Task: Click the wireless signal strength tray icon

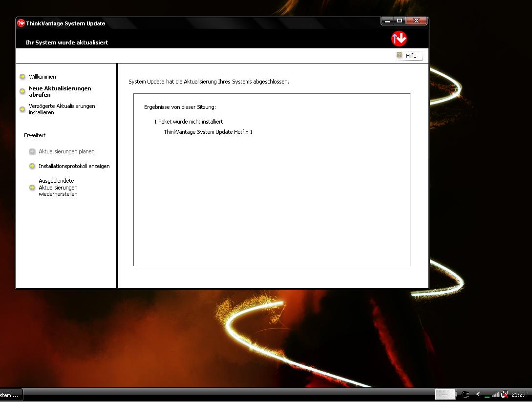Action: [x=496, y=395]
